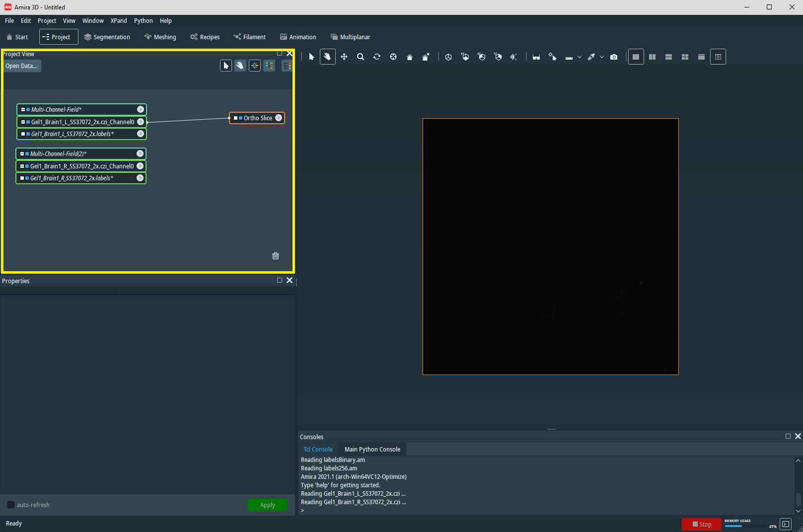Click the trash bin in Project View
The width and height of the screenshot is (803, 532).
point(276,256)
